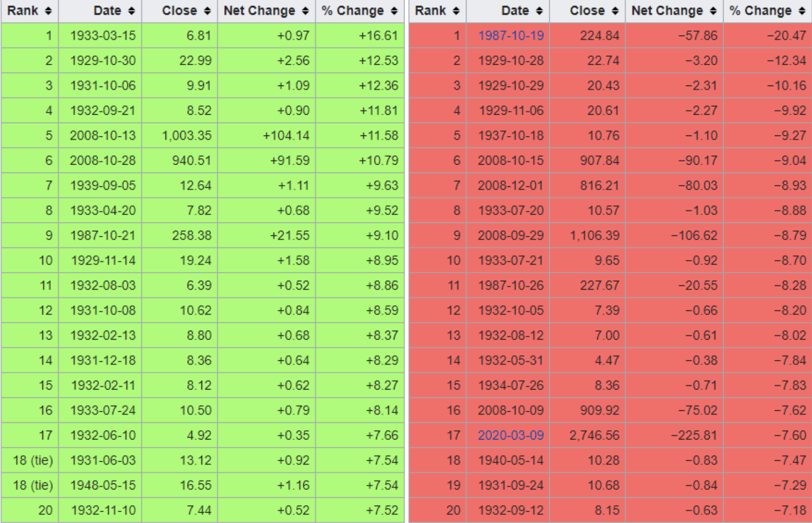
Task: Sort gains table by Close arrows
Action: tap(207, 11)
